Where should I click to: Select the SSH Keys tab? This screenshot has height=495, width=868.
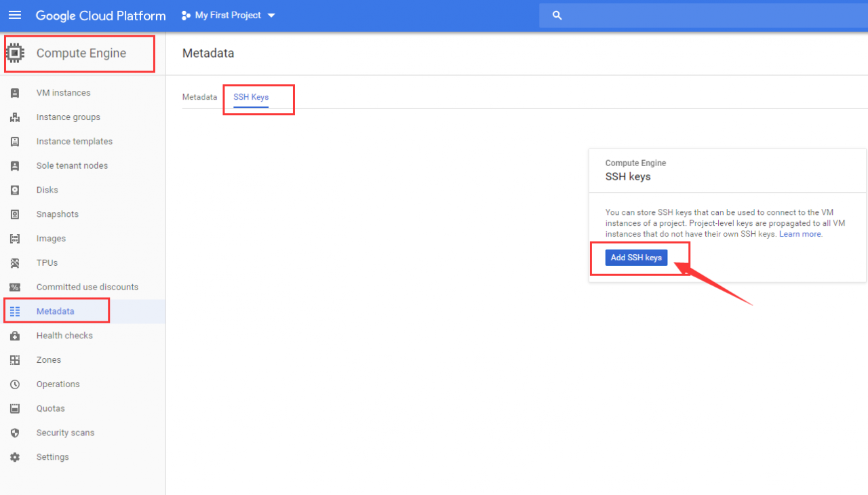click(251, 97)
